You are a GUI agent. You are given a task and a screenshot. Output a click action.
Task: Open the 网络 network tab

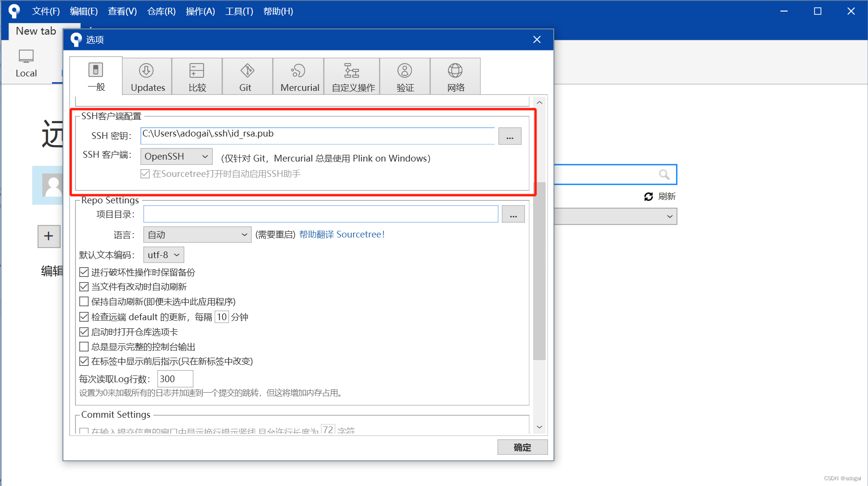tap(455, 76)
